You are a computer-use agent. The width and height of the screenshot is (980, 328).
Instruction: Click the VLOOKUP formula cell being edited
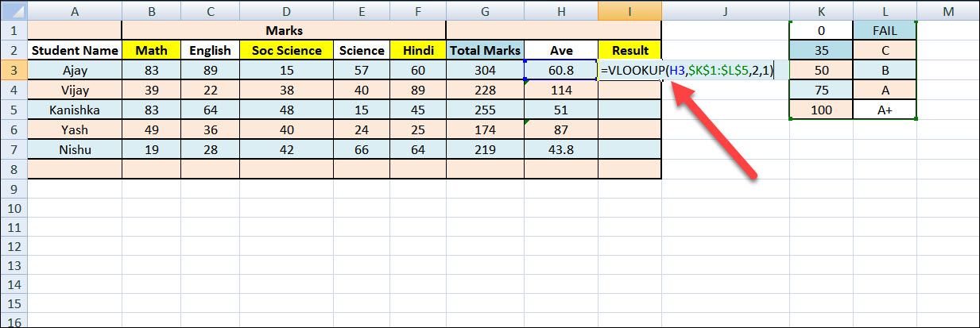(688, 71)
